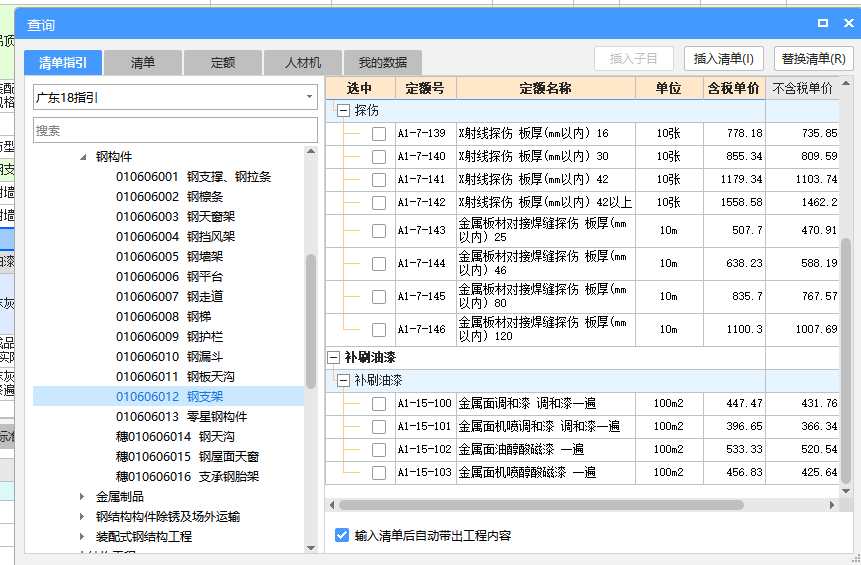Tick checkbox for A1-7-142
The height and width of the screenshot is (565, 861).
click(x=379, y=203)
